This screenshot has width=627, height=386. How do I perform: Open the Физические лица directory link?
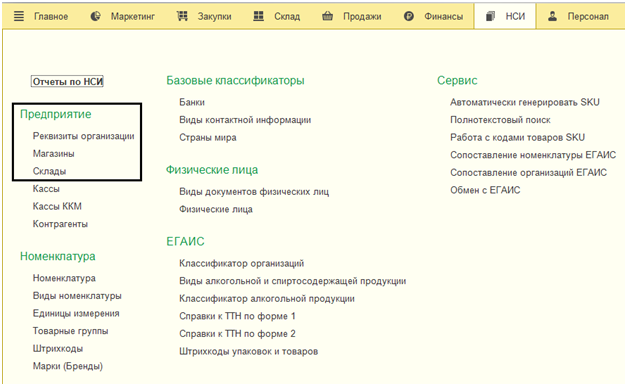click(216, 210)
